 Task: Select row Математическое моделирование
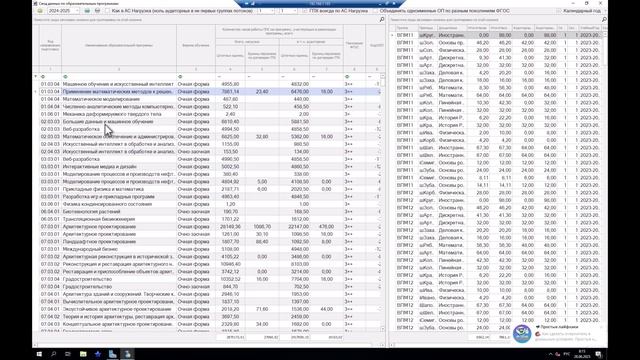(x=210, y=99)
